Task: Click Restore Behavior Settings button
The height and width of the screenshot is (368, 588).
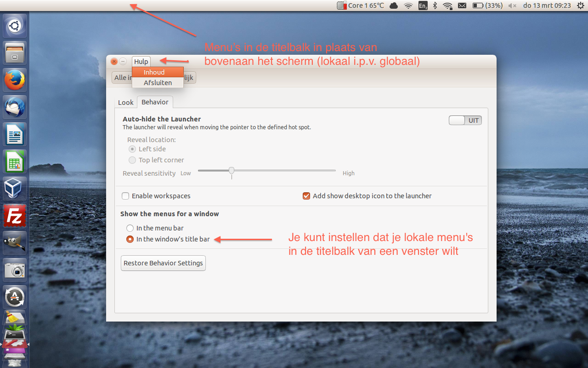Action: click(163, 263)
